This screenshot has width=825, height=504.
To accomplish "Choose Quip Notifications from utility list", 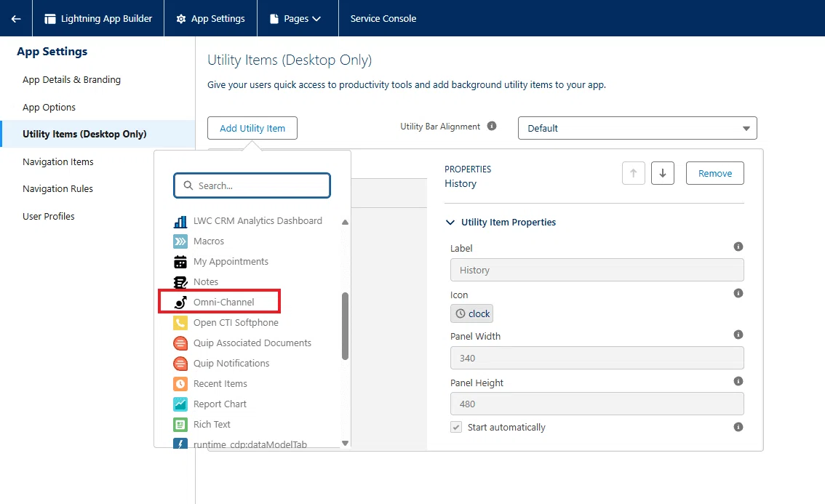I will [x=231, y=363].
